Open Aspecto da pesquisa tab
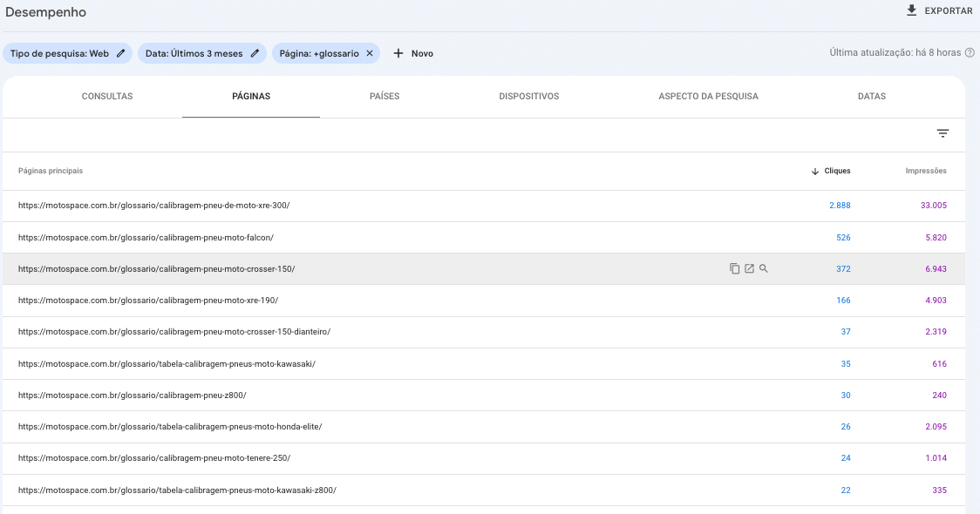This screenshot has width=980, height=514. [x=708, y=96]
